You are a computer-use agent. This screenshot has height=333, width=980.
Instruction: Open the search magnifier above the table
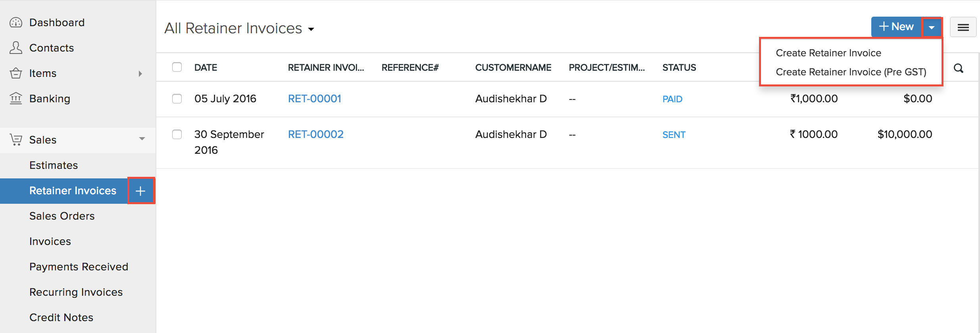pos(959,68)
